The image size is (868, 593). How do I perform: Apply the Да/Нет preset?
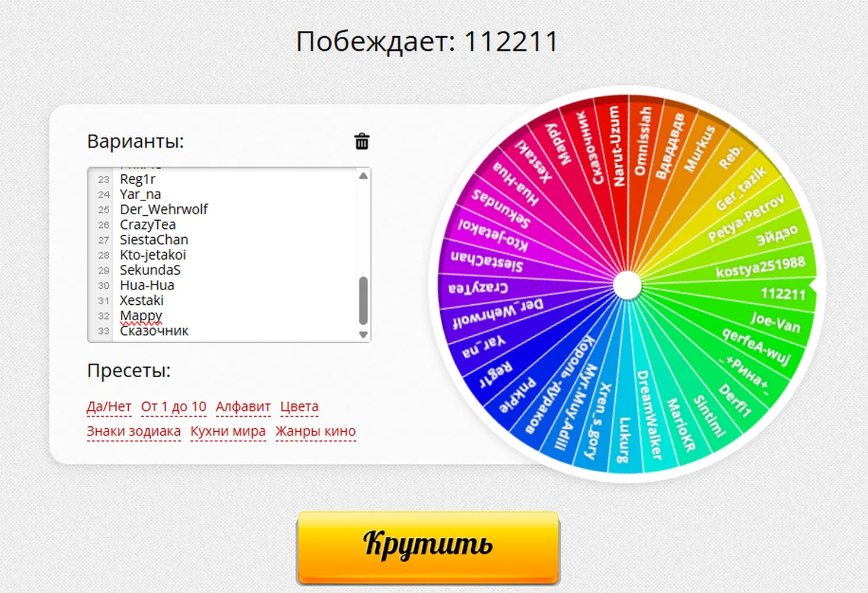(109, 407)
